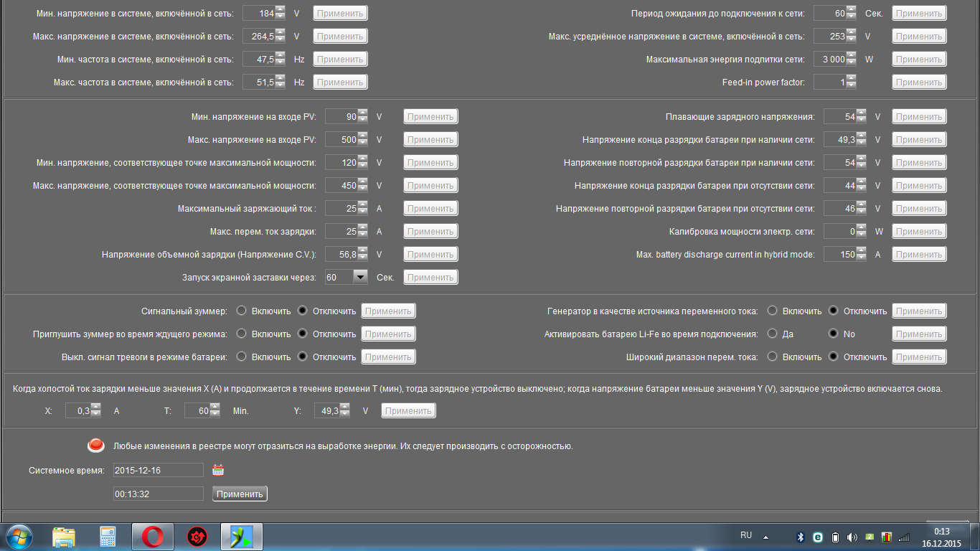Image resolution: width=980 pixels, height=551 pixels.
Task: Increase max PV input voltage stepper
Action: tap(362, 136)
